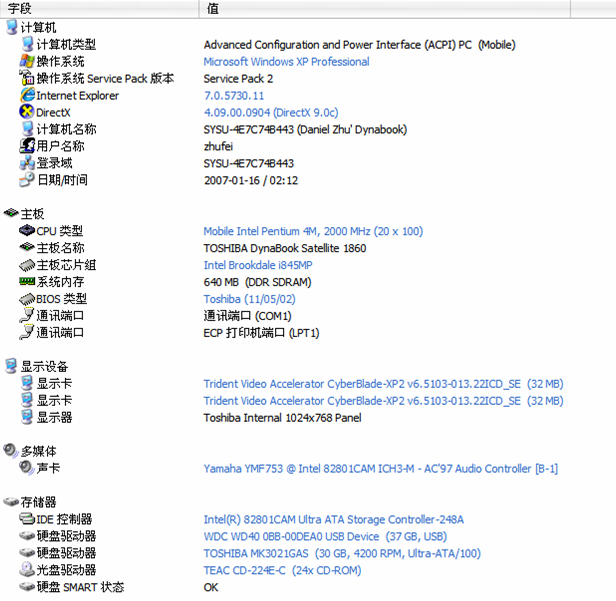Select the 多媒体 group icon
Viewport: 616px width, 601px height.
[11, 450]
